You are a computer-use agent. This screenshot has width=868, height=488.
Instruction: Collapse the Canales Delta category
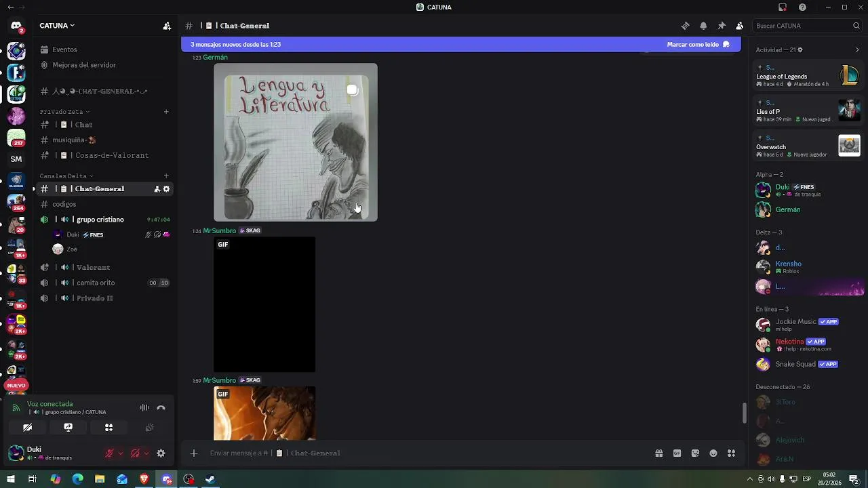(66, 176)
